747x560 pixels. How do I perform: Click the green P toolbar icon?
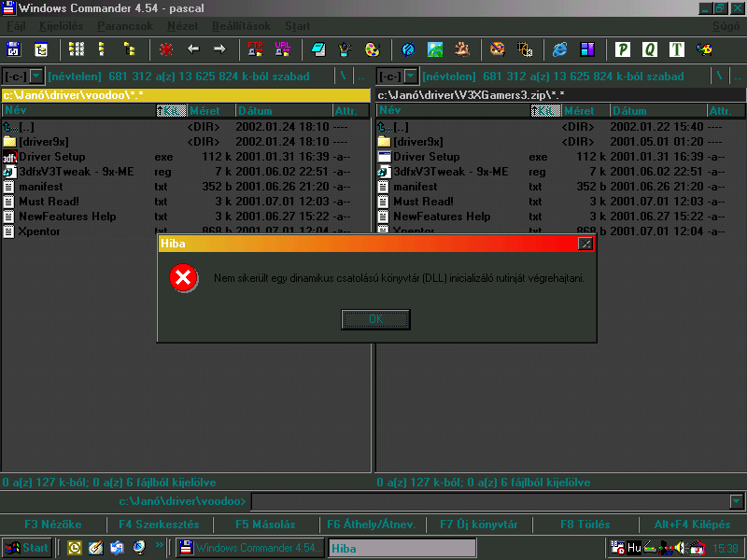click(x=623, y=49)
